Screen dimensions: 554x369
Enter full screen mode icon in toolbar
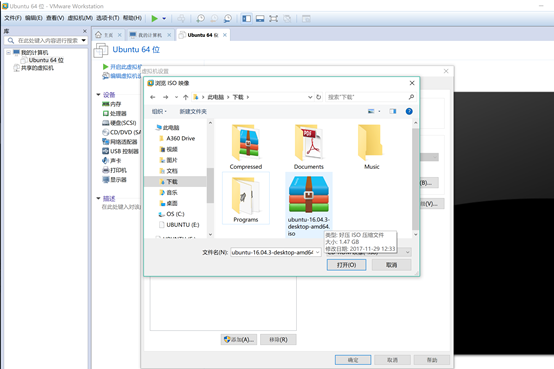[273, 18]
